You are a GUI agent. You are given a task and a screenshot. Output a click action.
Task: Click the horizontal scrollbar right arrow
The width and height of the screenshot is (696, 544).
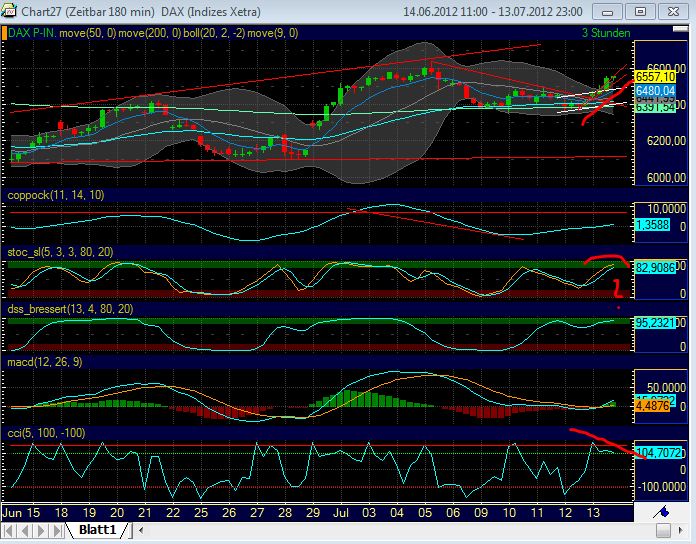[x=680, y=530]
